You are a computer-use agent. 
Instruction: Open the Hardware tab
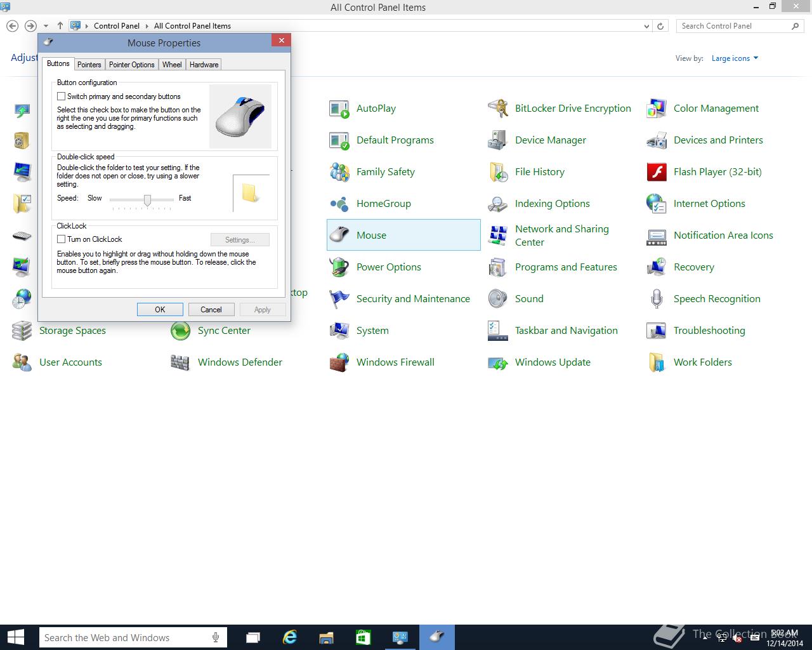pyautogui.click(x=204, y=65)
